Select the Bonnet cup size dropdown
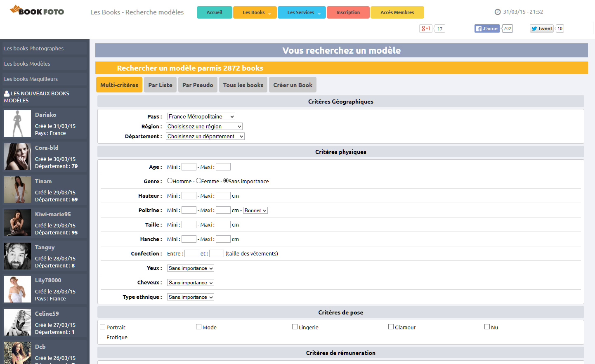 pos(255,210)
